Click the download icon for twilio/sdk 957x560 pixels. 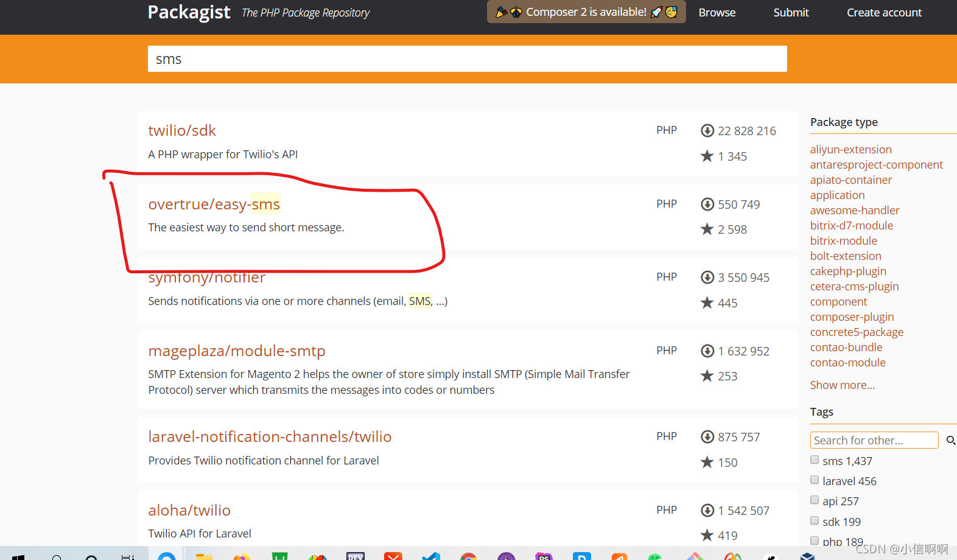(707, 131)
